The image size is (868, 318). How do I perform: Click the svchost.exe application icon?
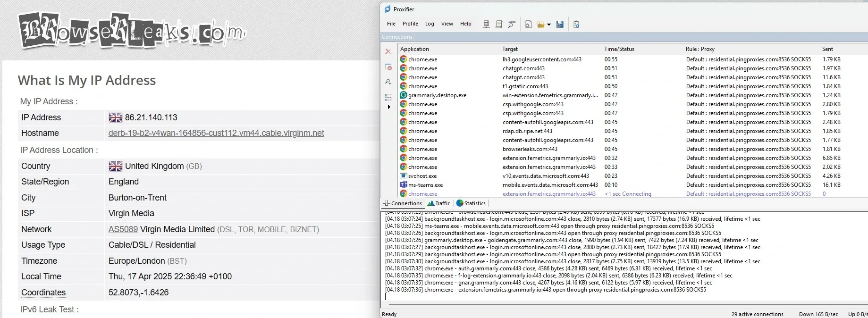point(404,176)
